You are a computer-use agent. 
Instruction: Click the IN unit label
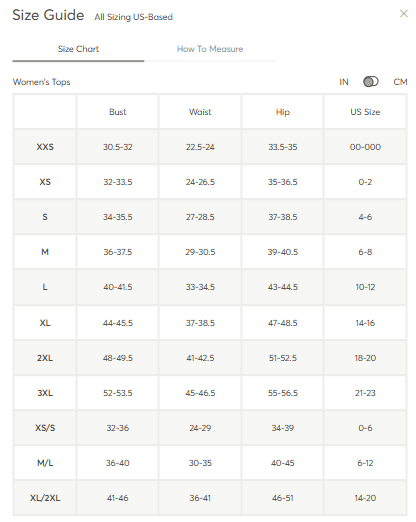pyautogui.click(x=344, y=82)
